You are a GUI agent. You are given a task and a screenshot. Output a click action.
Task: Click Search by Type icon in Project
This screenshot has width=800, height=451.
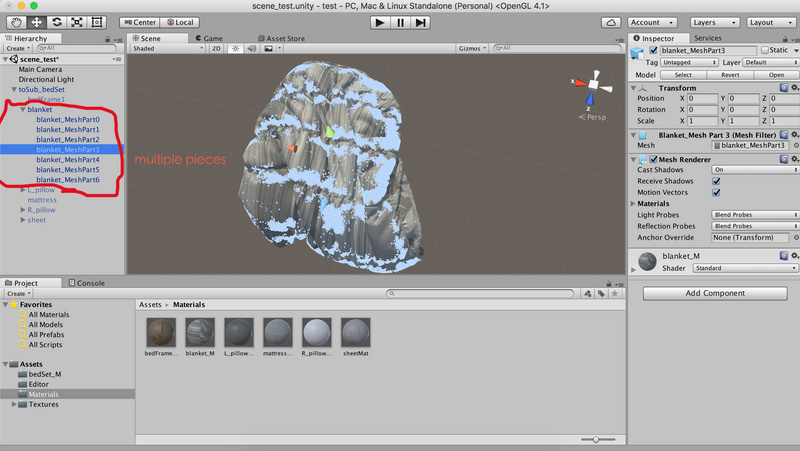588,293
